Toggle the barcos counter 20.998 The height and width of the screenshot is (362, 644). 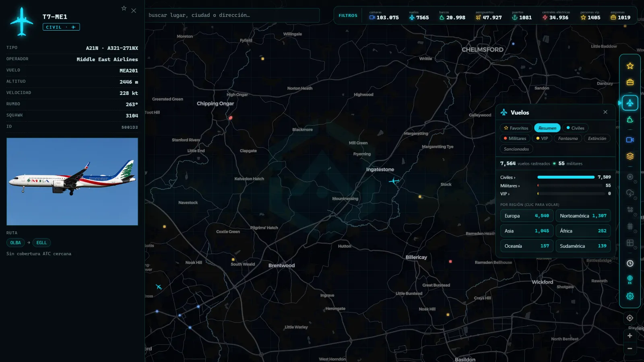click(x=452, y=16)
